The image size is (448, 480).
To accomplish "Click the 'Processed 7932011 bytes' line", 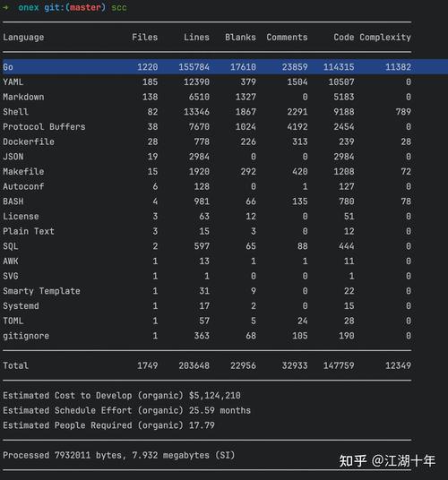I will [119, 455].
